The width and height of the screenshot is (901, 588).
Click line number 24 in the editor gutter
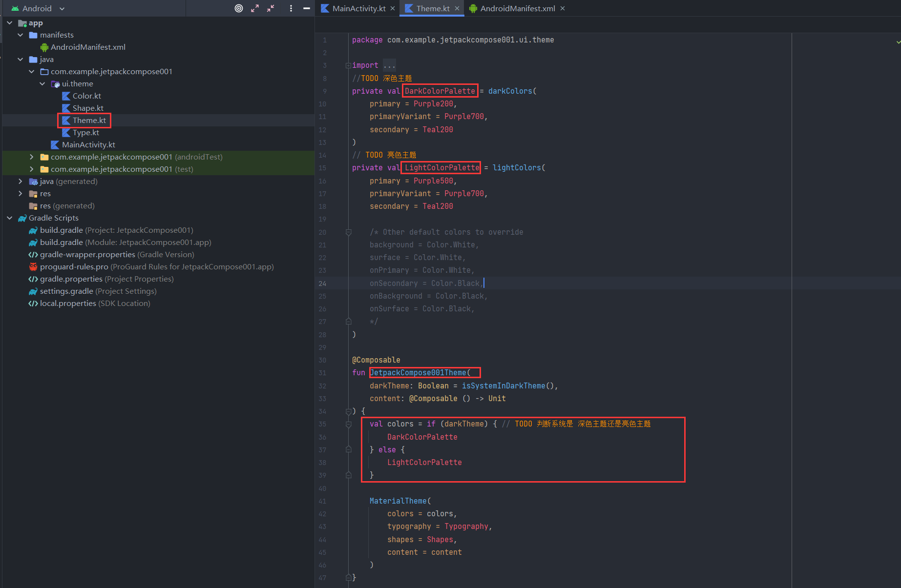coord(322,283)
